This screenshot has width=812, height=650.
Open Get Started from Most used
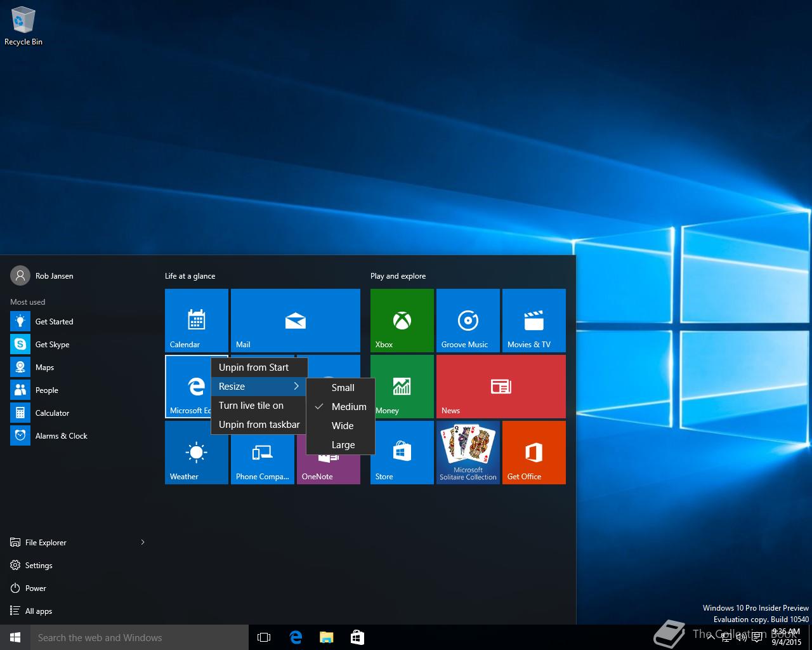click(x=77, y=322)
